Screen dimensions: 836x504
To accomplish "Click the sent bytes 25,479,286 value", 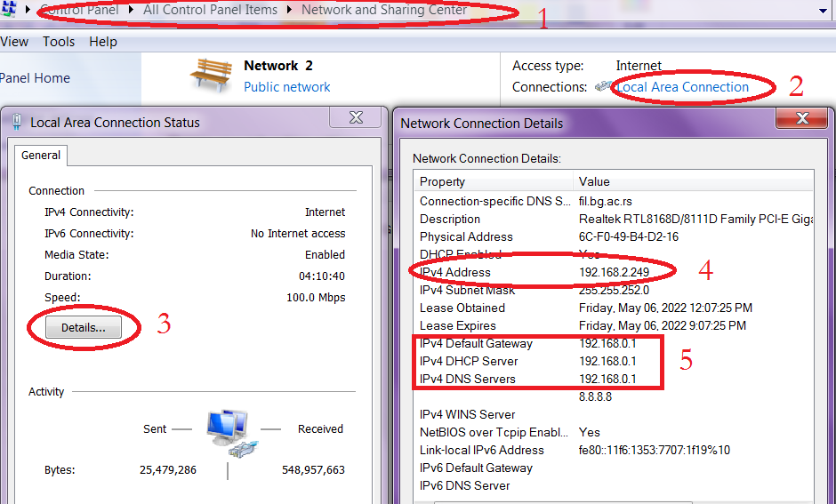I will pyautogui.click(x=168, y=470).
